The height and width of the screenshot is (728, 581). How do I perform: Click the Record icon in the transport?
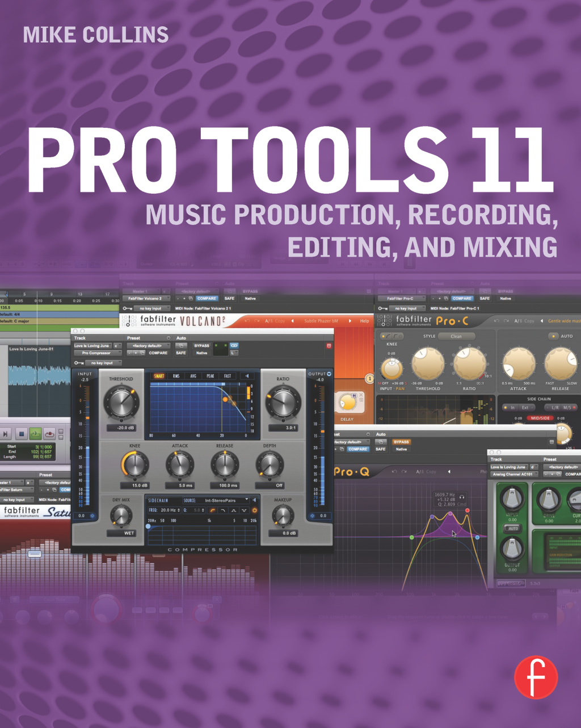click(50, 434)
